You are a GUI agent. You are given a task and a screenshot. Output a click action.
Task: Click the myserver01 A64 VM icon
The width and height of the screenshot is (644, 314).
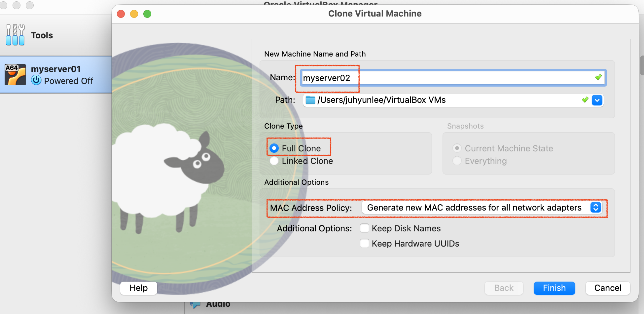click(15, 75)
